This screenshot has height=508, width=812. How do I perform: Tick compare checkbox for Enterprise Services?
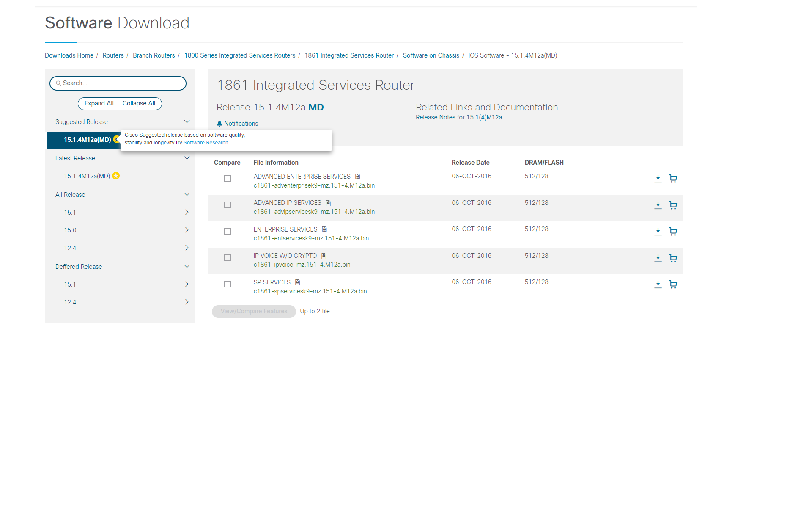(228, 231)
